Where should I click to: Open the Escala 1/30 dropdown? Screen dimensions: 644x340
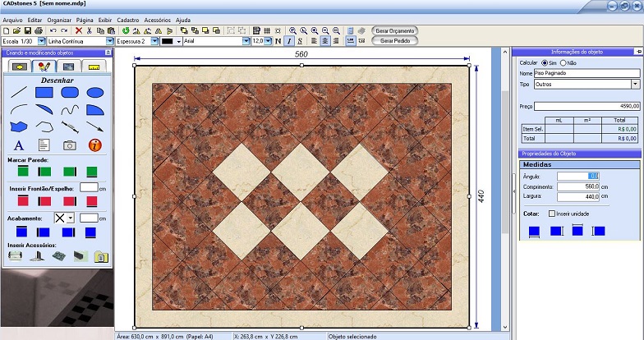pos(41,41)
